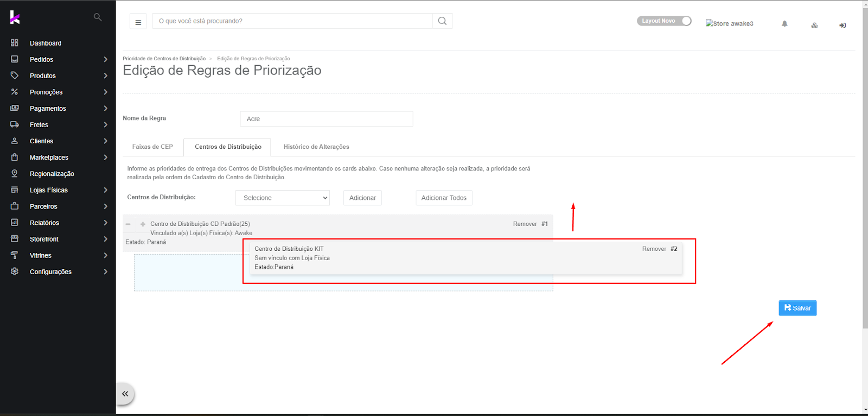Collapse sidebar with double-chevron button
The image size is (868, 416).
[x=125, y=394]
